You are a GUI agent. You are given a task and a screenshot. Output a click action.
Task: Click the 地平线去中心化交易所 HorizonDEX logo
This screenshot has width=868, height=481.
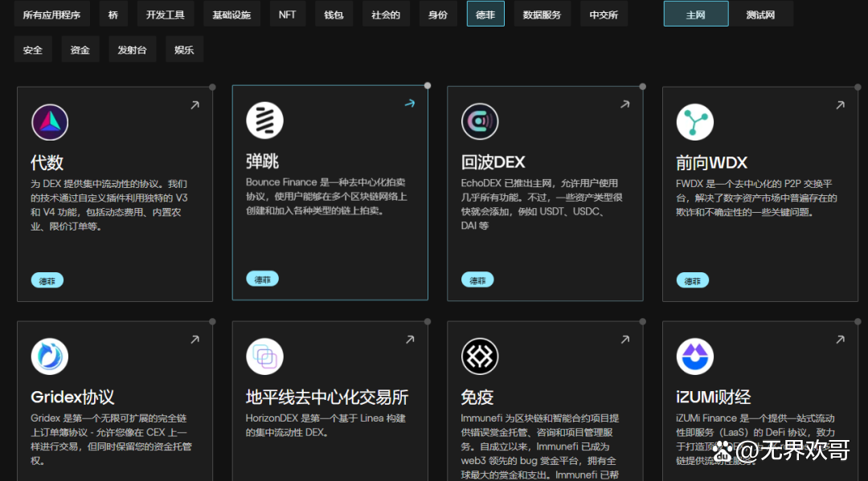[x=264, y=357]
